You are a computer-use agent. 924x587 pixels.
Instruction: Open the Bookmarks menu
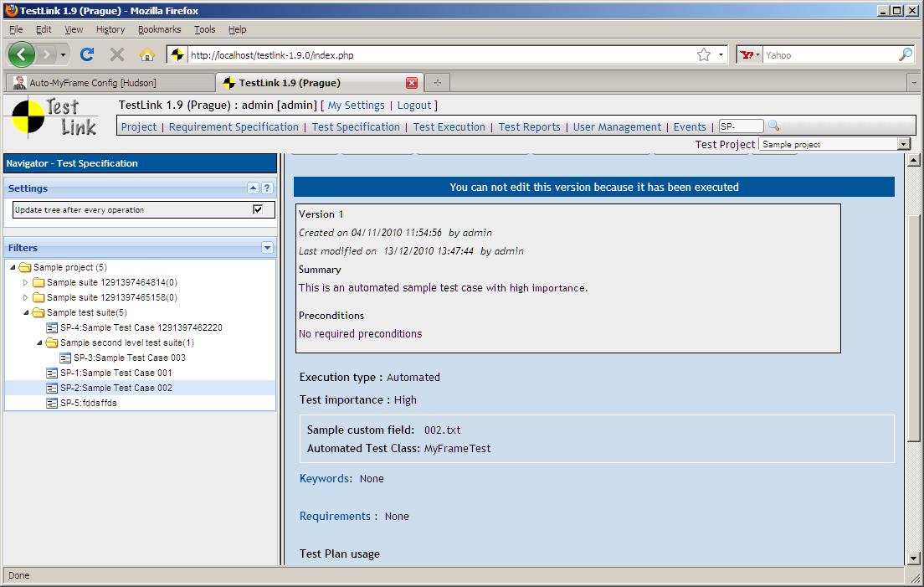point(158,29)
